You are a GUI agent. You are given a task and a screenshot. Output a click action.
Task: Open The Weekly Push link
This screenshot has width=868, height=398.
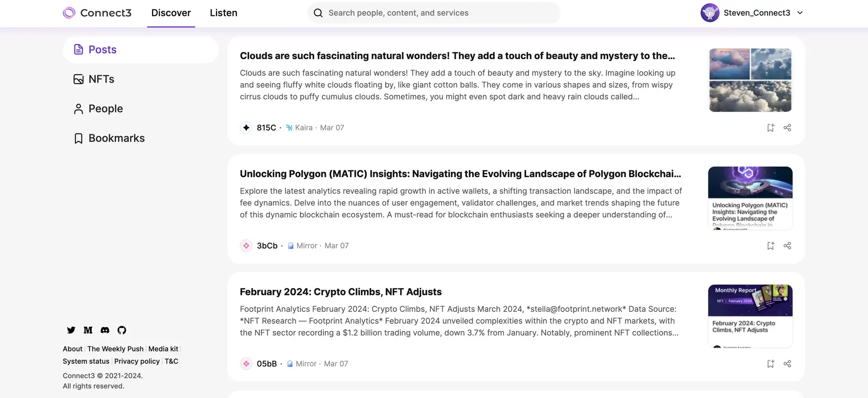[x=115, y=349]
